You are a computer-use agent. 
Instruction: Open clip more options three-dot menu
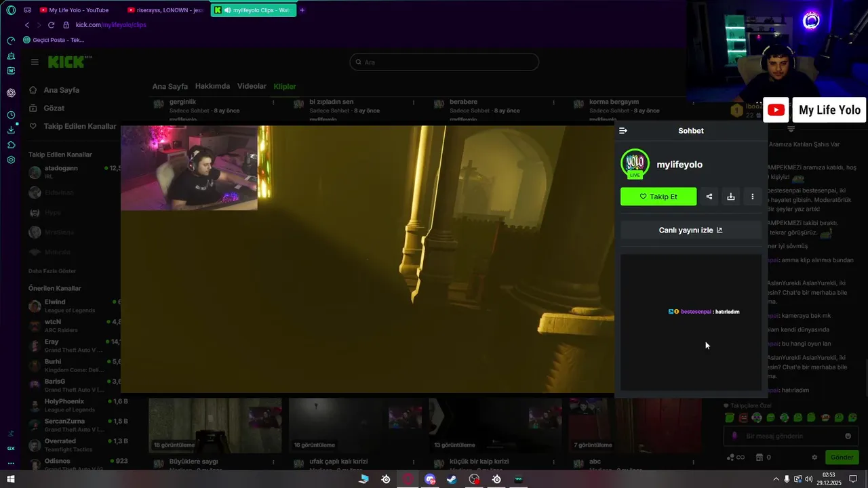click(752, 197)
